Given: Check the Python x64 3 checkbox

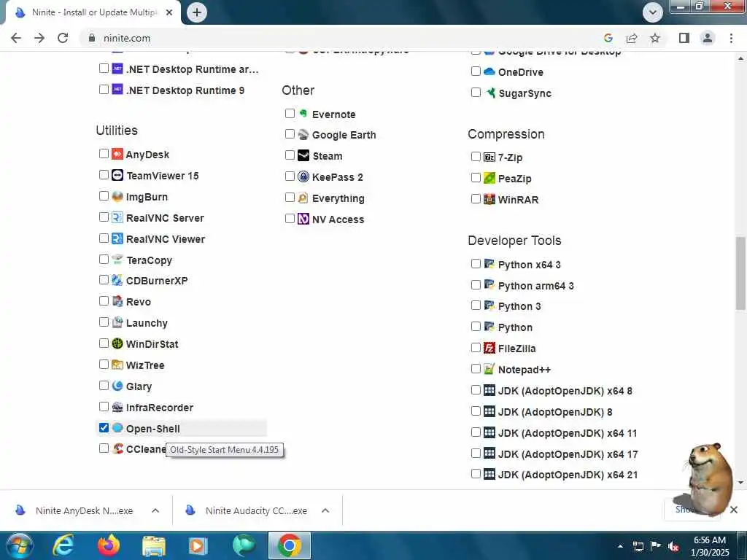Looking at the screenshot, I should coord(476,263).
